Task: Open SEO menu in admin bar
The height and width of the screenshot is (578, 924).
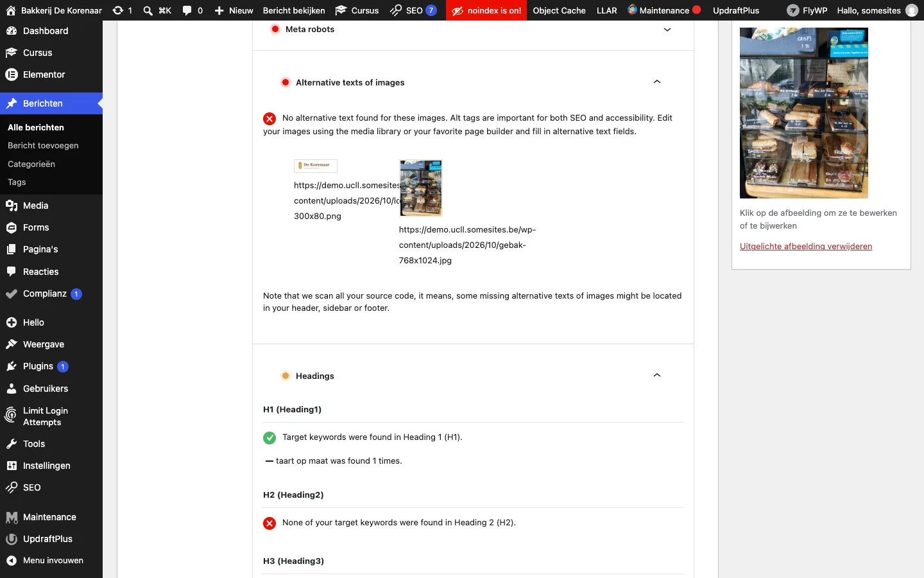Action: pyautogui.click(x=413, y=10)
